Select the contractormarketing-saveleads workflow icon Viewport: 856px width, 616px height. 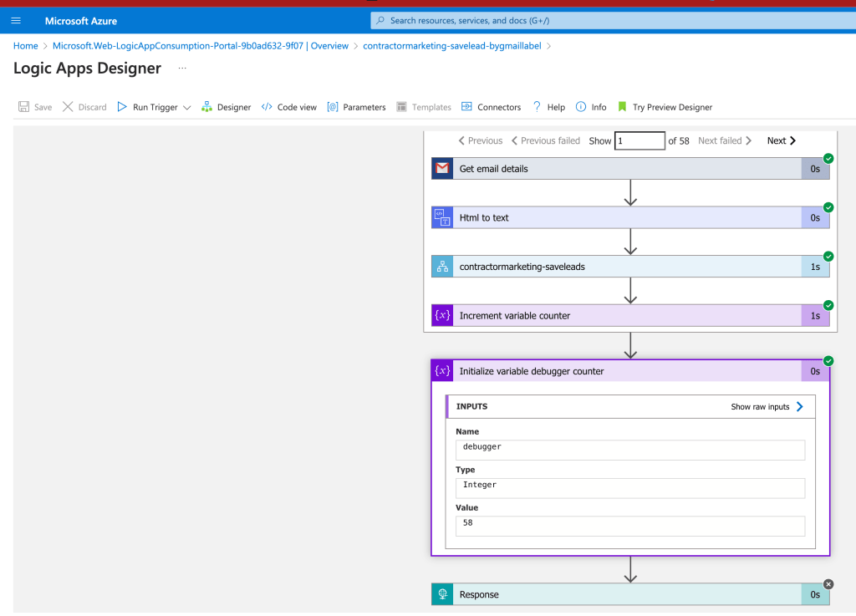pos(442,267)
